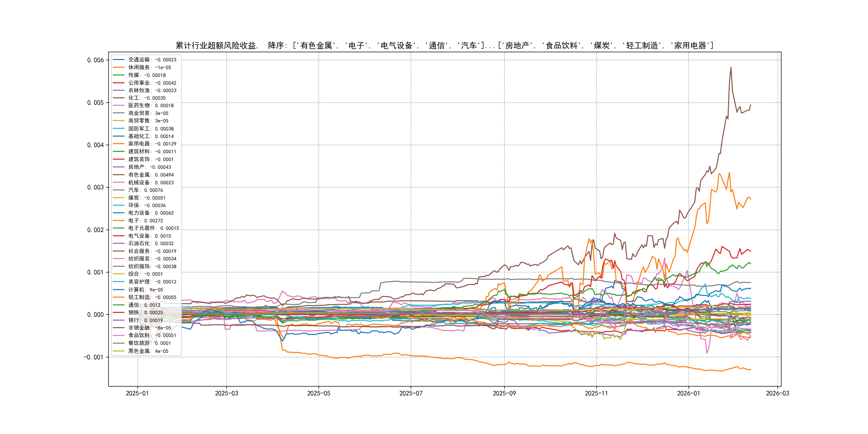Viewport: 868px width, 434px height.
Task: Click the 2025-01 x-axis tick label
Action: coord(137,393)
